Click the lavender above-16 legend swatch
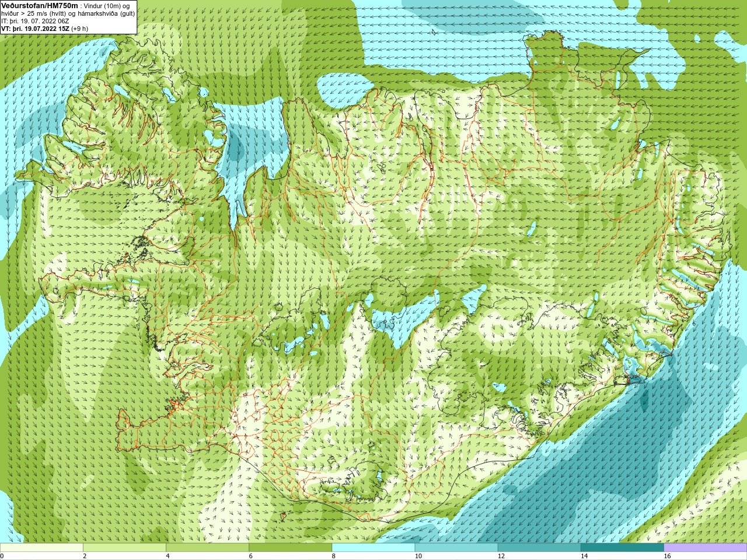Image resolution: width=747 pixels, height=560 pixels. coord(706,548)
